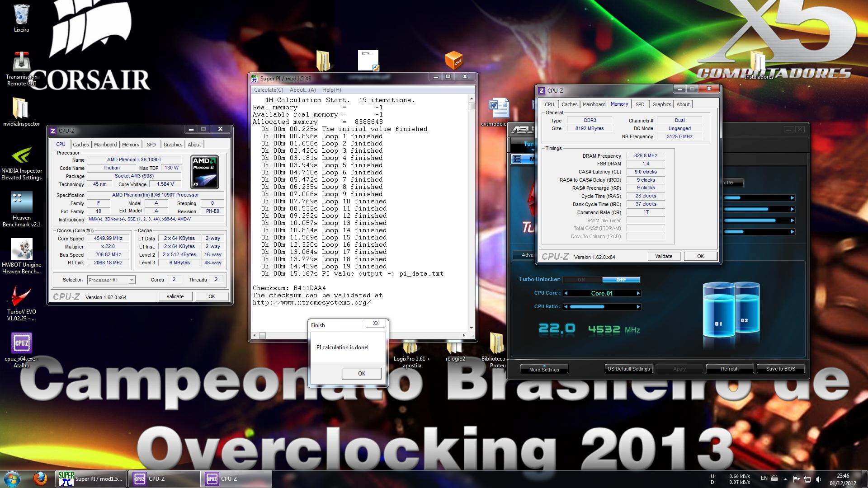The width and height of the screenshot is (868, 488).
Task: Open the Processor #1 selection dropdown
Action: tap(131, 280)
